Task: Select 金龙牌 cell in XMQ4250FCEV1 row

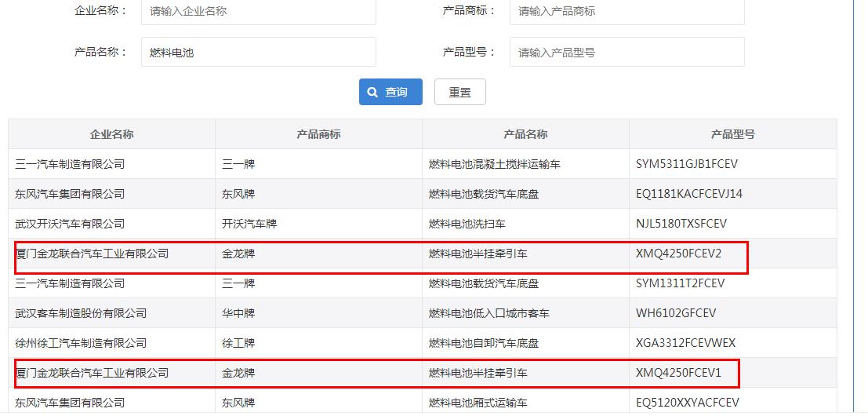Action: pos(318,374)
